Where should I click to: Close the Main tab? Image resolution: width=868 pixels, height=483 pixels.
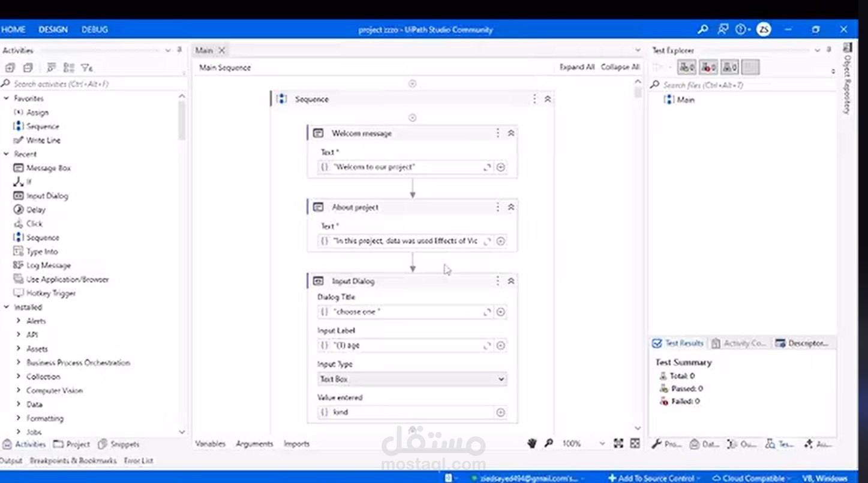coord(221,50)
